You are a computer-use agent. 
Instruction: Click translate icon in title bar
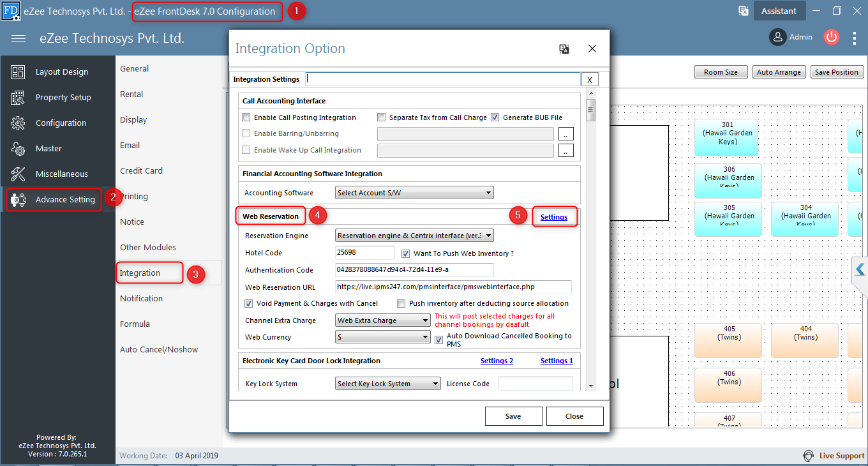click(743, 11)
